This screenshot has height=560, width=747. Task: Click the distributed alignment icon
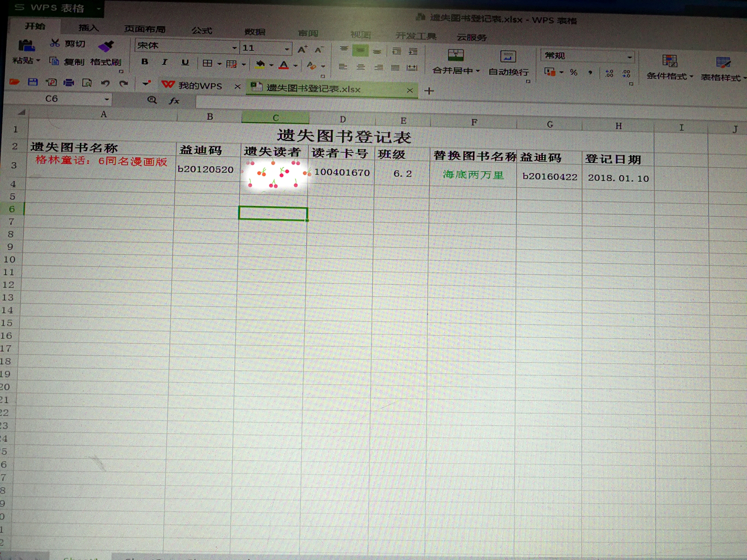(x=412, y=68)
